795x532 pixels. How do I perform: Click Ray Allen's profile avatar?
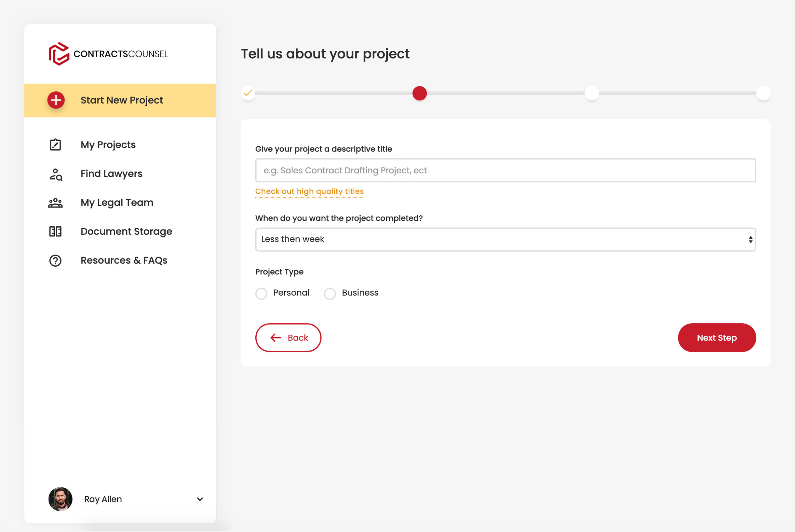coord(61,499)
